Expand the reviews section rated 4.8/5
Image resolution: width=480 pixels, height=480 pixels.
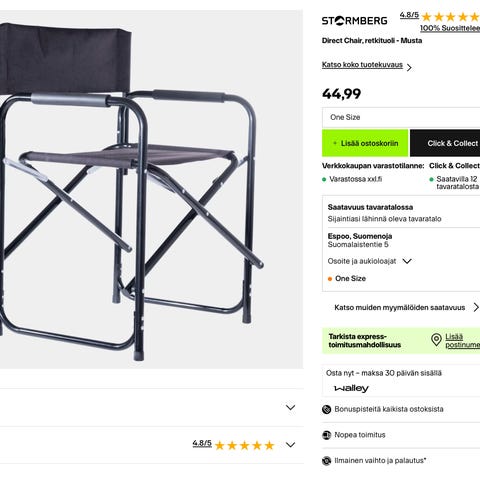(290, 445)
